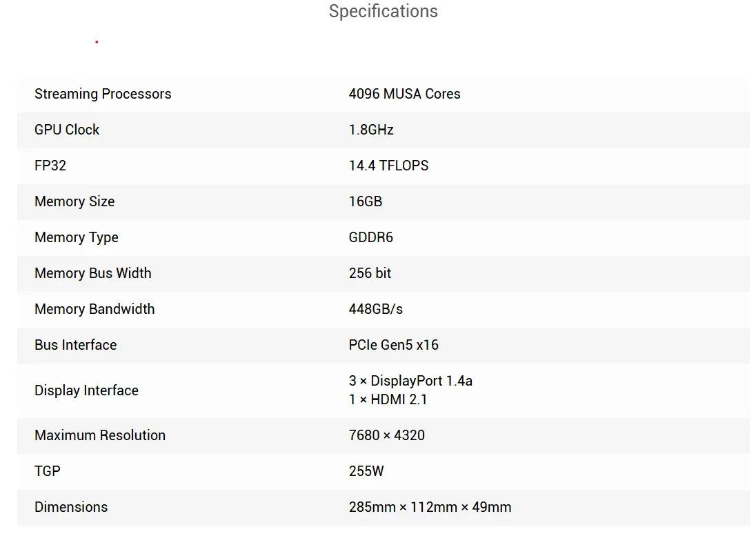756x536 pixels.
Task: Select the Memory Bus Width label
Action: (x=93, y=272)
